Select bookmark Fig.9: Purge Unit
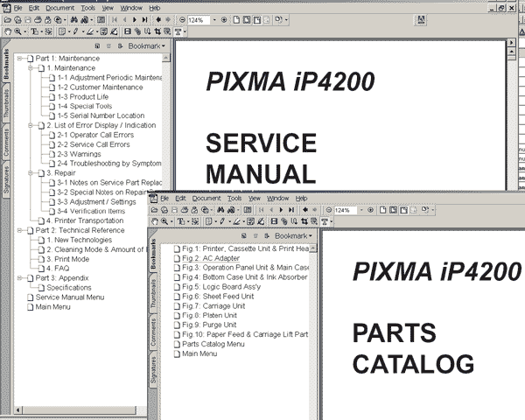Image resolution: width=525 pixels, height=420 pixels. 209,325
